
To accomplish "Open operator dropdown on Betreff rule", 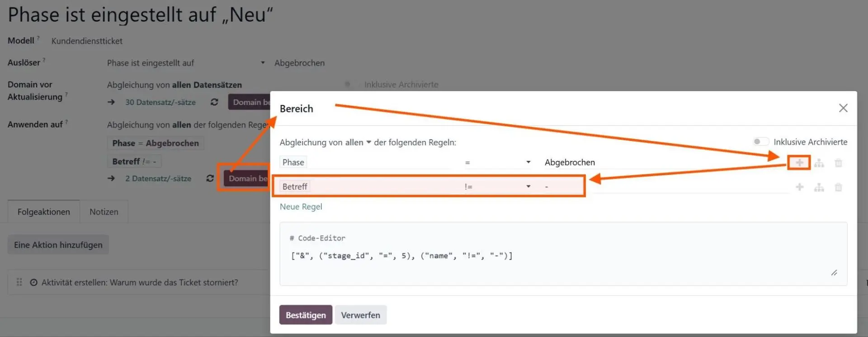I will 497,187.
